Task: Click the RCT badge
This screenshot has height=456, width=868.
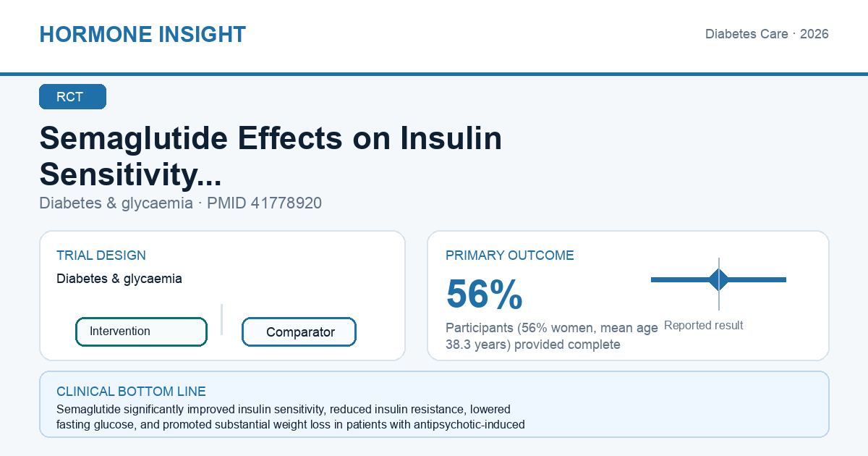Action: click(x=72, y=97)
